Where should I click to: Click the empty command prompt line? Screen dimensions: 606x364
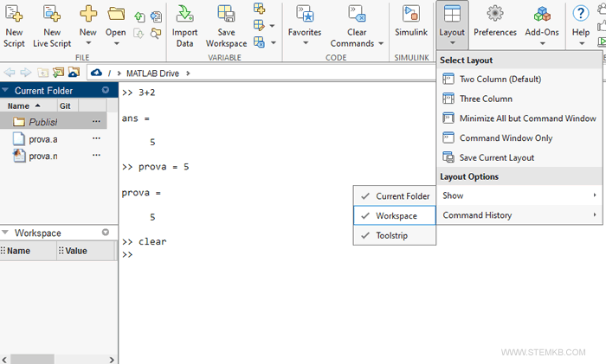click(x=277, y=255)
